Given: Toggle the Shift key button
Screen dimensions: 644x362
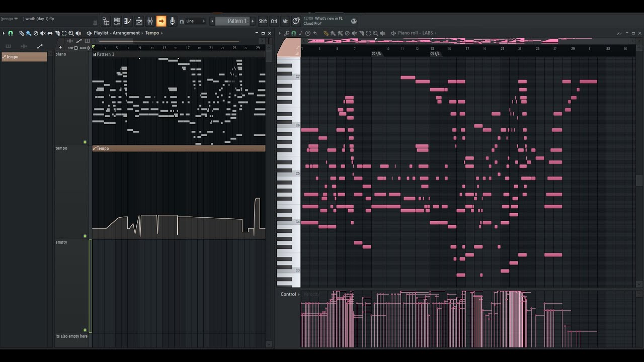Looking at the screenshot, I should (263, 21).
